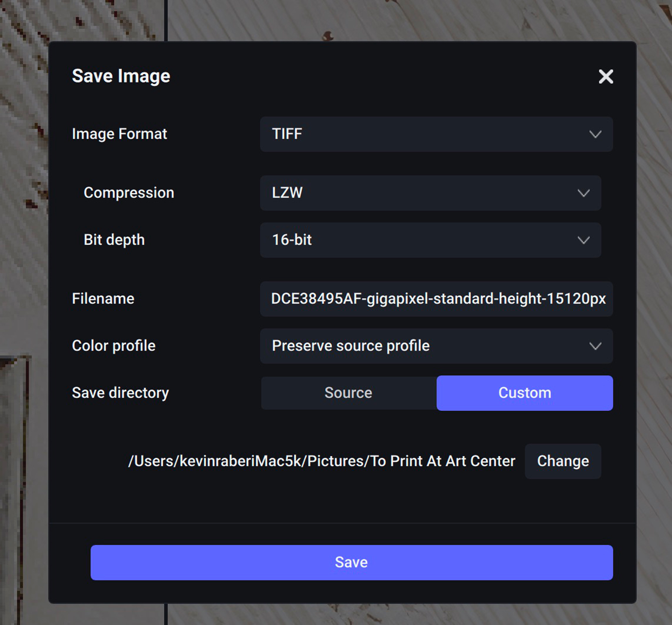The width and height of the screenshot is (672, 625).
Task: Click the Color profile label
Action: click(x=114, y=346)
